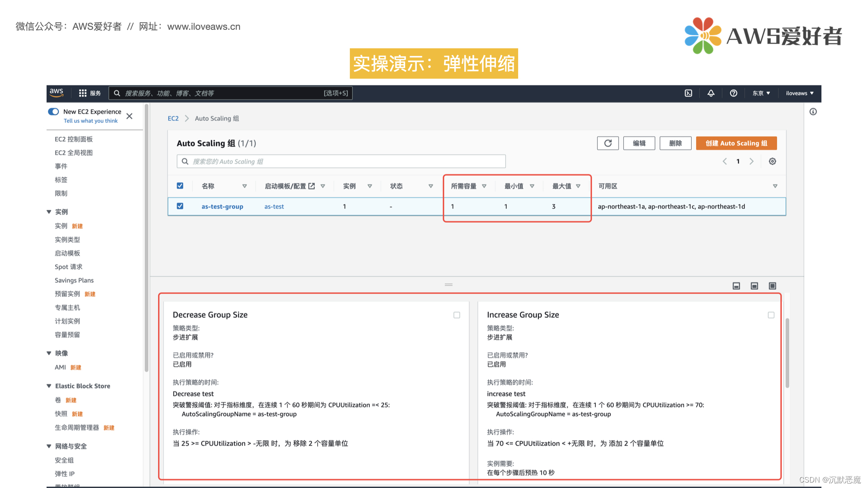The width and height of the screenshot is (868, 488).
Task: Collapse the 映像 sidebar section
Action: [49, 353]
